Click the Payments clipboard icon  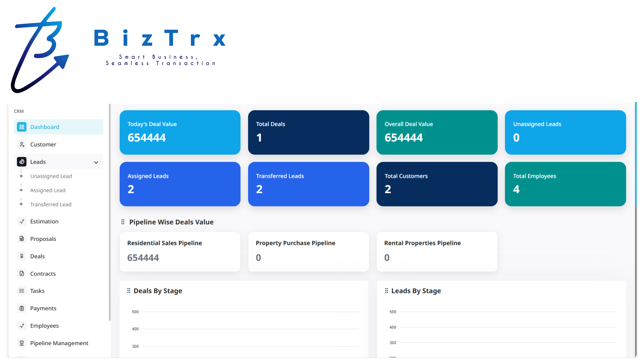tap(22, 308)
